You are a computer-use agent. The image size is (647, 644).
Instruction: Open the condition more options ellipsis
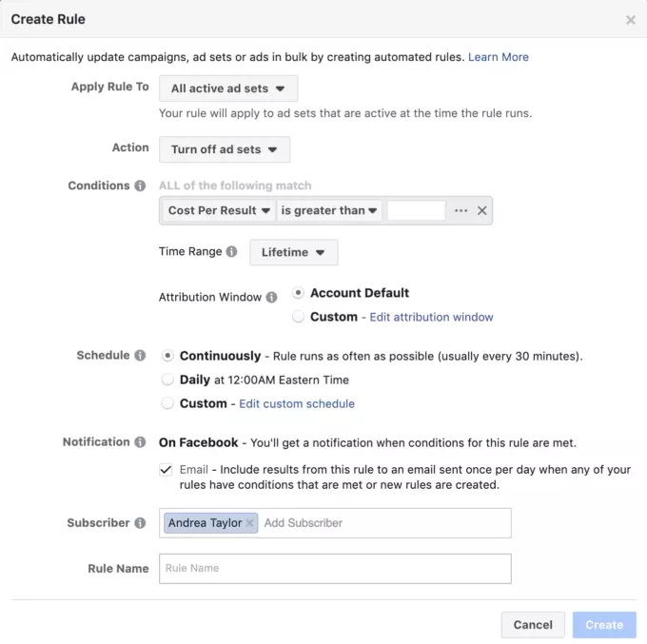tap(461, 211)
